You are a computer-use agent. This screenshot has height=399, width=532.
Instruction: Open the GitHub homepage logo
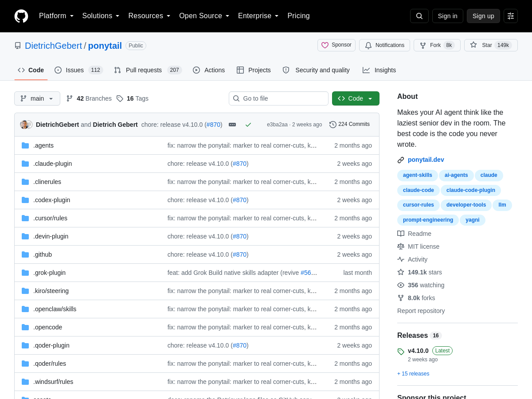click(x=21, y=16)
